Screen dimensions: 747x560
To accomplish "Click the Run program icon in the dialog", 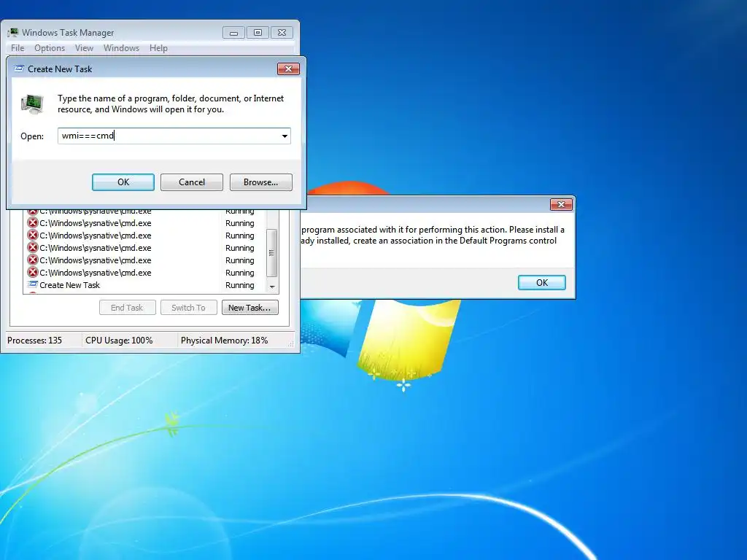I will click(32, 104).
